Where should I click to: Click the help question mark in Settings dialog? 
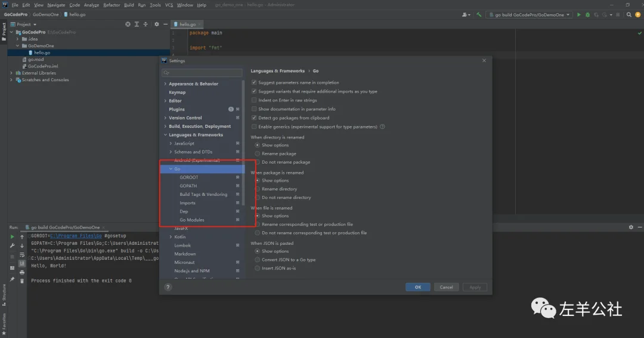point(168,287)
